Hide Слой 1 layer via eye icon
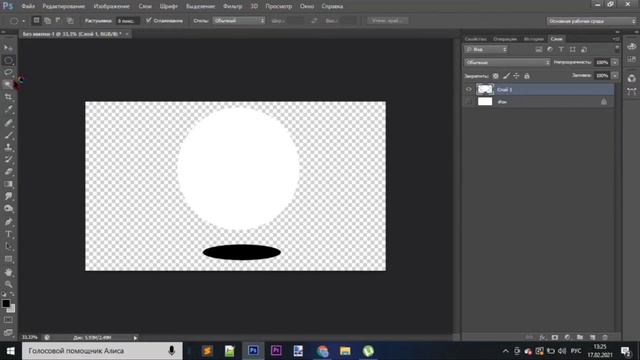640x360 pixels. click(469, 89)
